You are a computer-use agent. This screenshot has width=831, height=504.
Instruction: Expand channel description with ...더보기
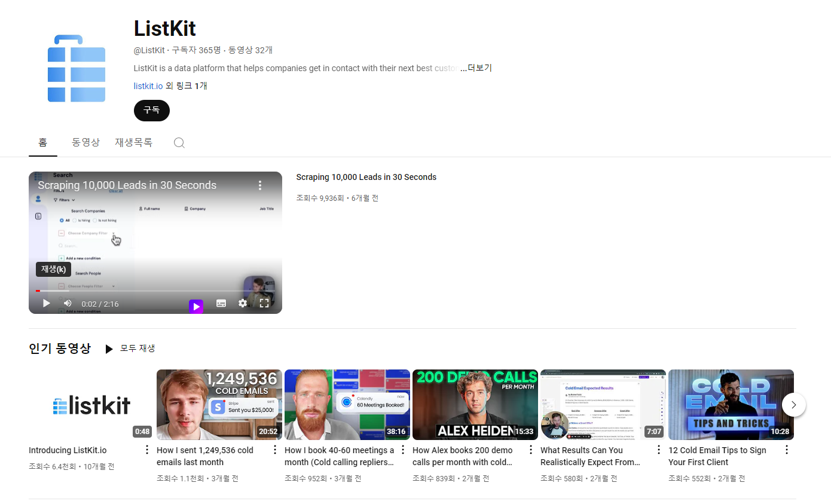(476, 68)
